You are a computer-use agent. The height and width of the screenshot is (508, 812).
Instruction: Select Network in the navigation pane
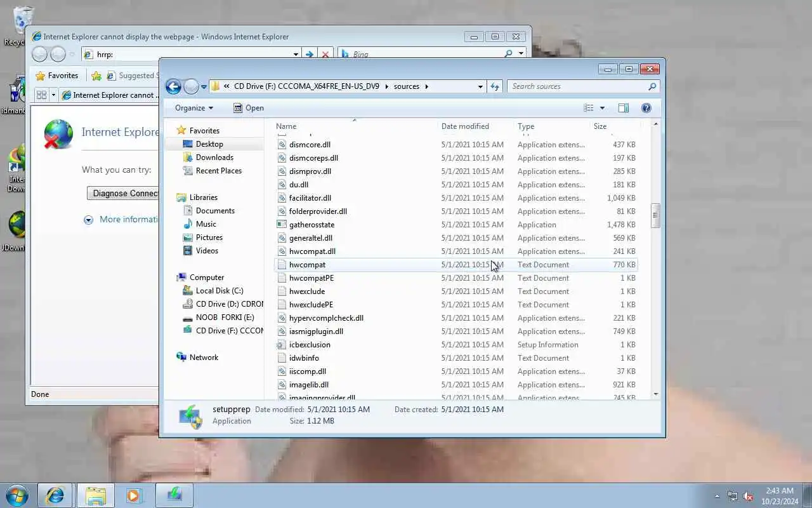[204, 358]
